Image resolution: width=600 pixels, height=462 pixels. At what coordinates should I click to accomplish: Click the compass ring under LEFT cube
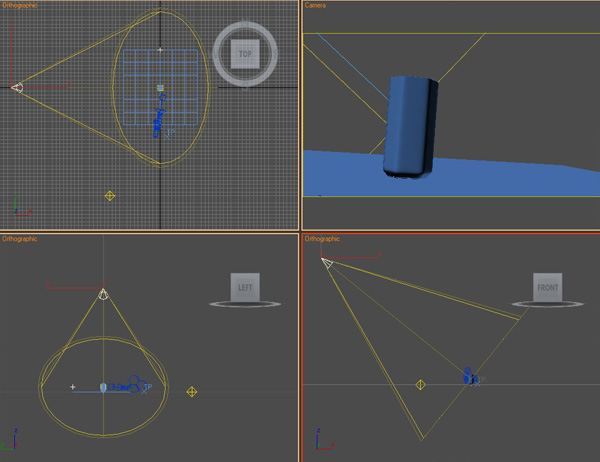point(245,304)
